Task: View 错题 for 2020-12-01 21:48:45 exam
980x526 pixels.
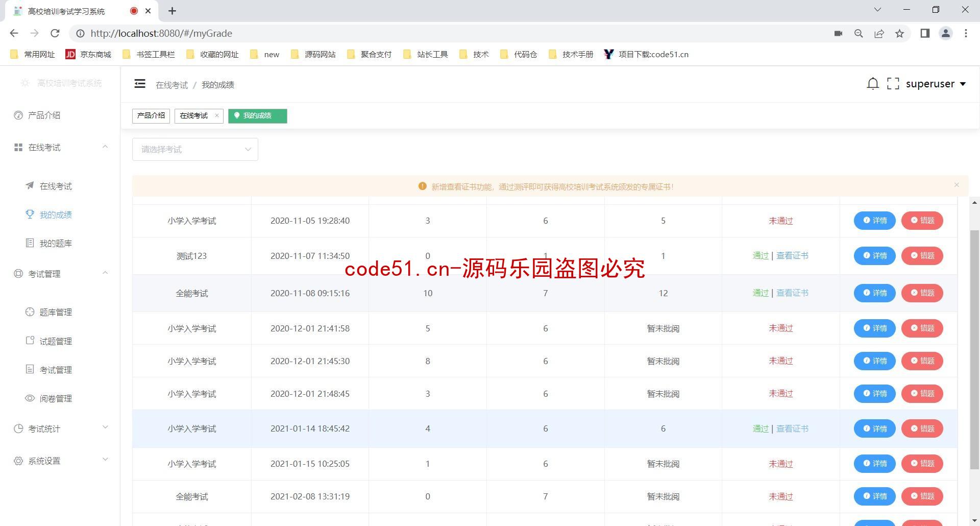Action: [x=922, y=394]
